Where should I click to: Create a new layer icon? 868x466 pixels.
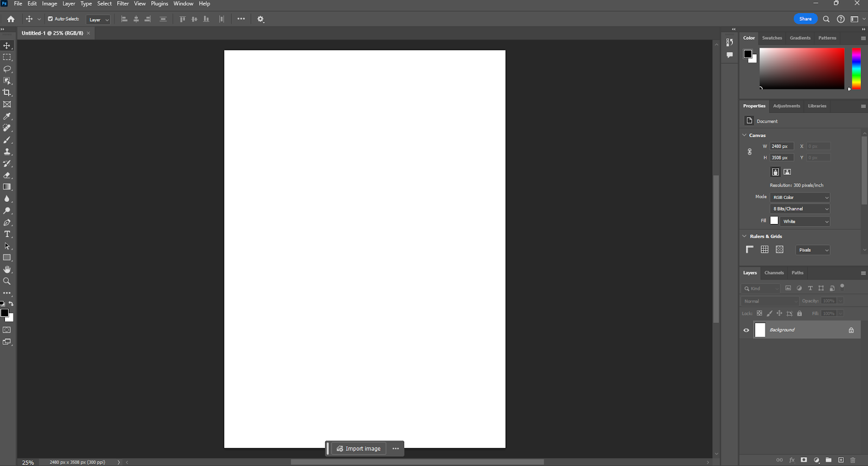(x=841, y=460)
